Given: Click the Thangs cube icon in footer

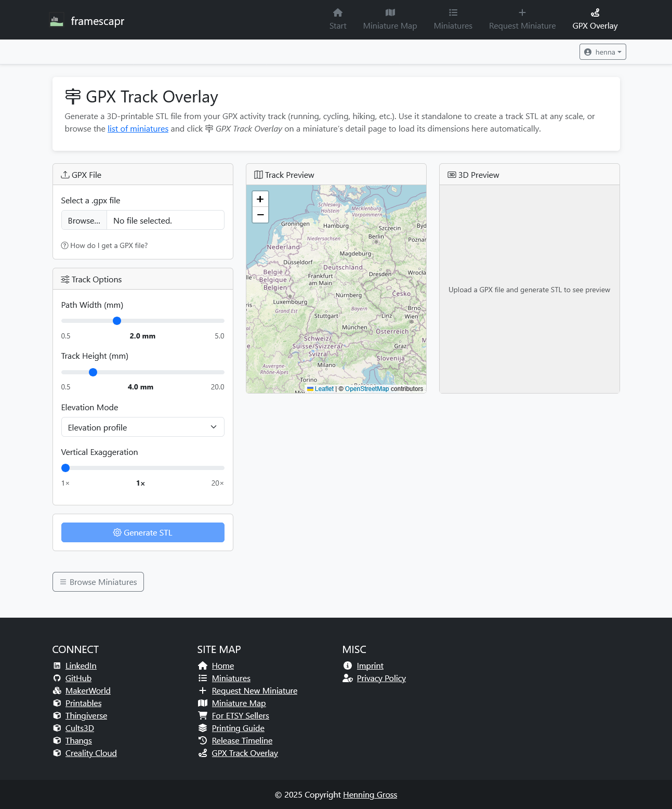Looking at the screenshot, I should [57, 740].
